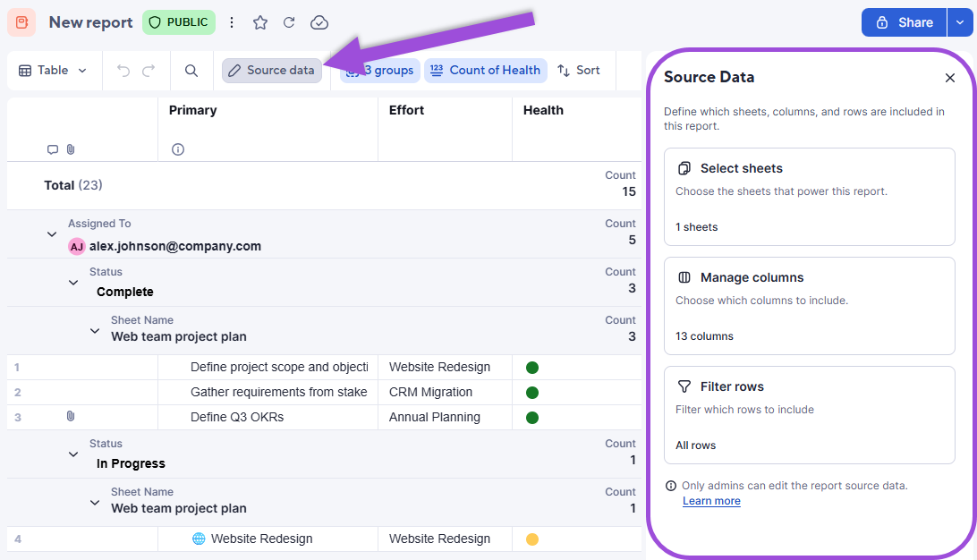Select 'Gather requirements from stake' cell
Image resolution: width=977 pixels, height=560 pixels.
(268, 393)
